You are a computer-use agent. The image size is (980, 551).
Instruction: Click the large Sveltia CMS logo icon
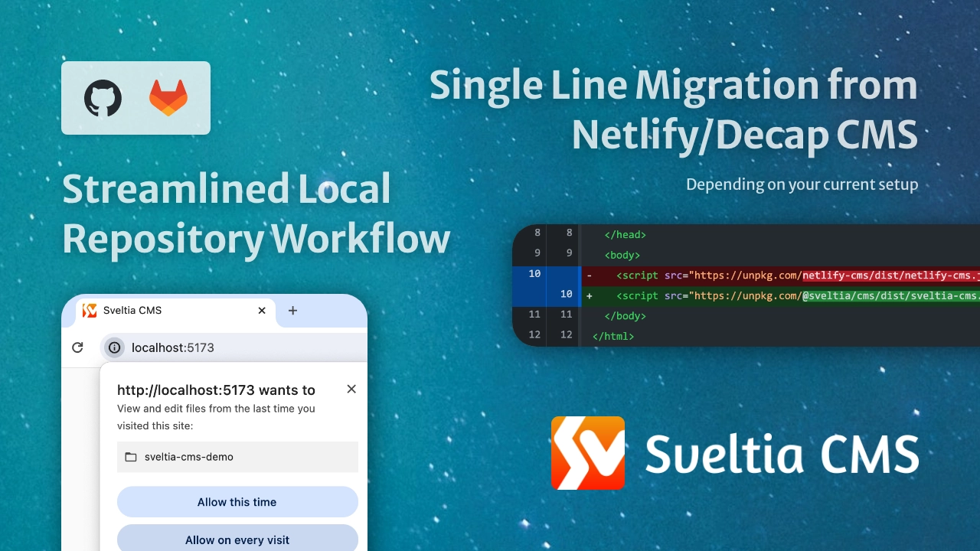(x=588, y=453)
